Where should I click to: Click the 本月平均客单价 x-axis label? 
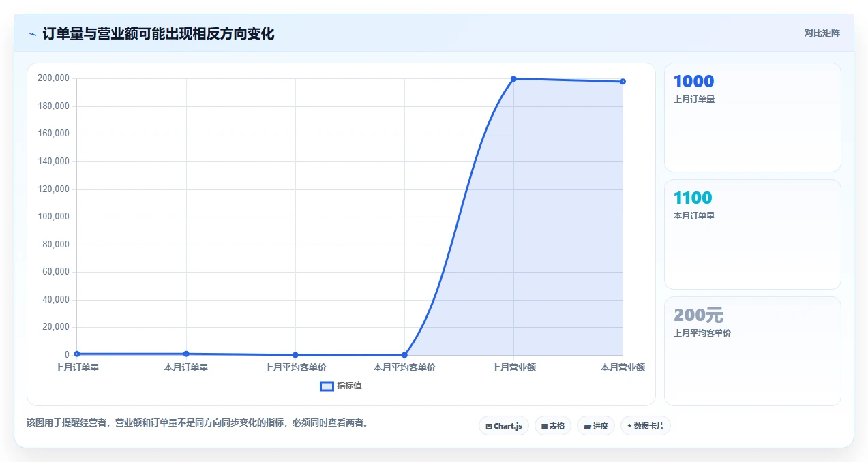[404, 368]
